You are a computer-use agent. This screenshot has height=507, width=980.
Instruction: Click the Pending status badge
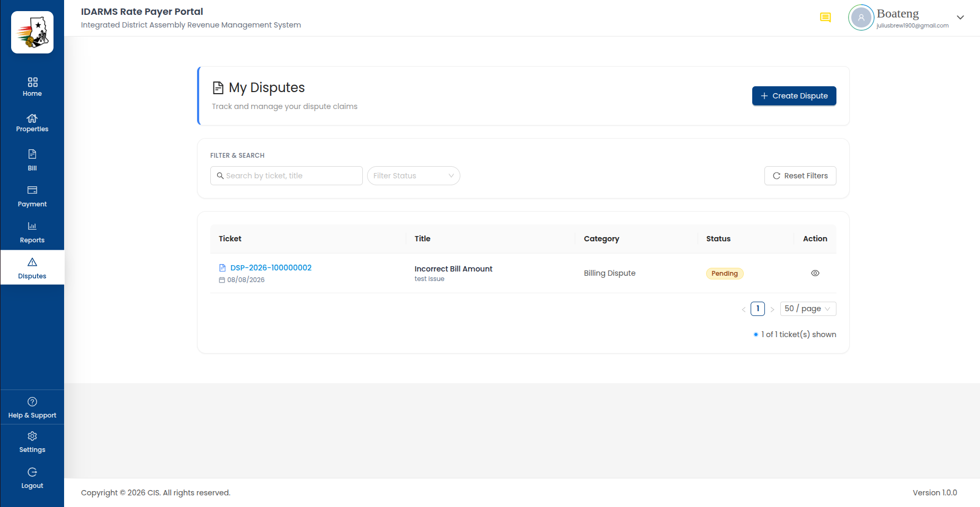[725, 274]
